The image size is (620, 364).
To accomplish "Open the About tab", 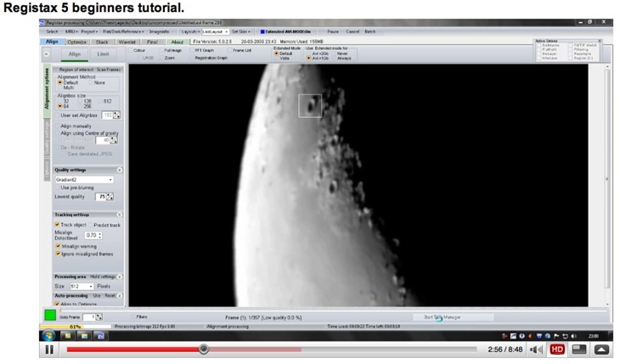I will [178, 42].
